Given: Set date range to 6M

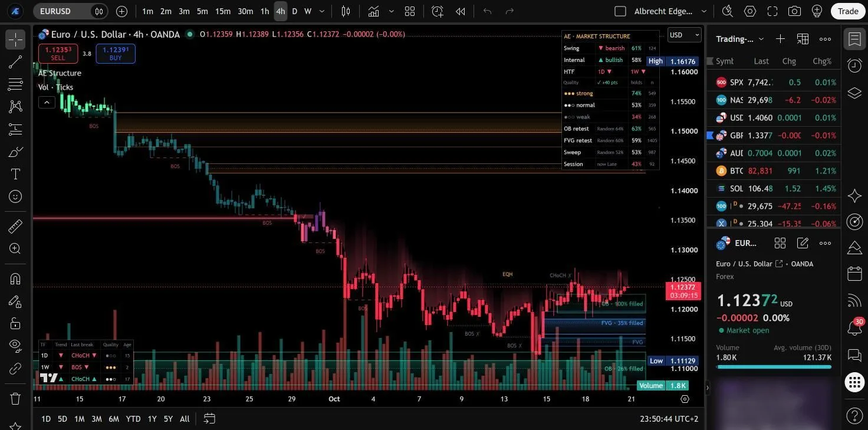Looking at the screenshot, I should pyautogui.click(x=114, y=419).
